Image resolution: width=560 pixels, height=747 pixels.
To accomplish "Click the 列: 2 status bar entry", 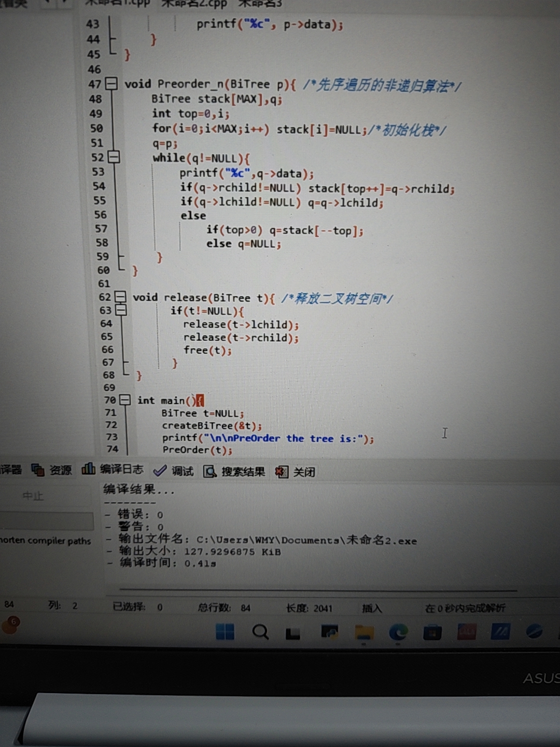I will (x=63, y=605).
